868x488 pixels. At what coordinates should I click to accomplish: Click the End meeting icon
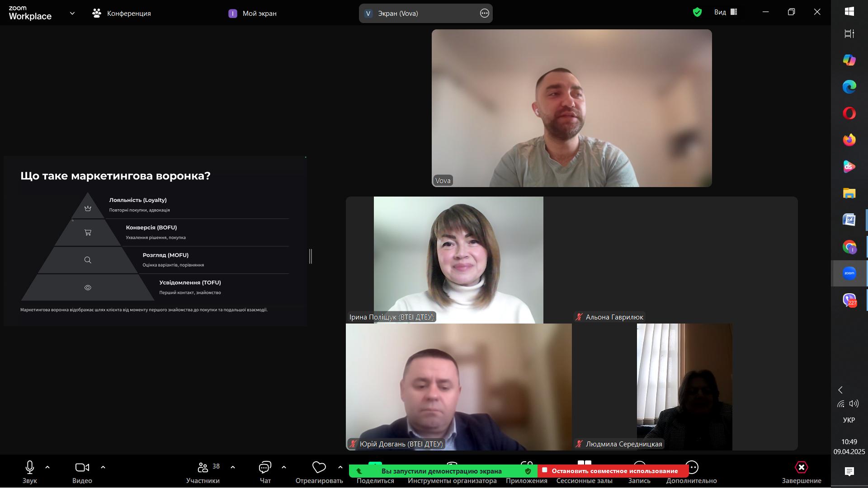point(801,467)
